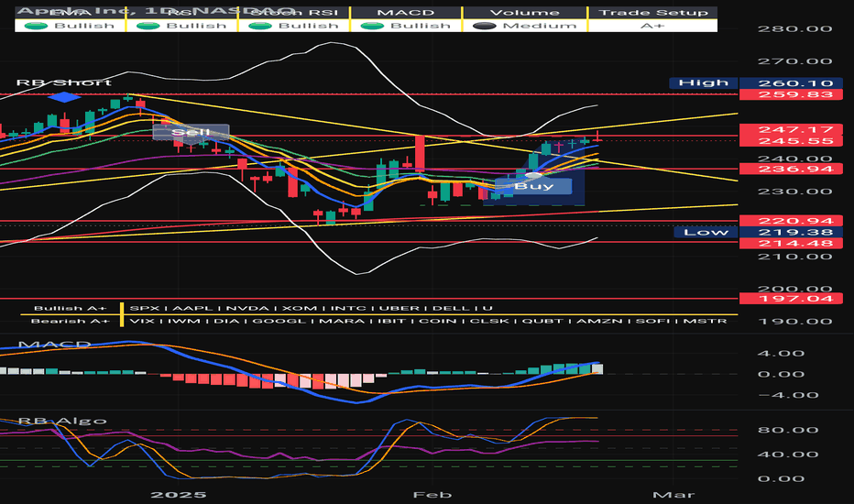The image size is (854, 504).
Task: Click UBER in the Bullish A+ list
Action: pyautogui.click(x=400, y=308)
